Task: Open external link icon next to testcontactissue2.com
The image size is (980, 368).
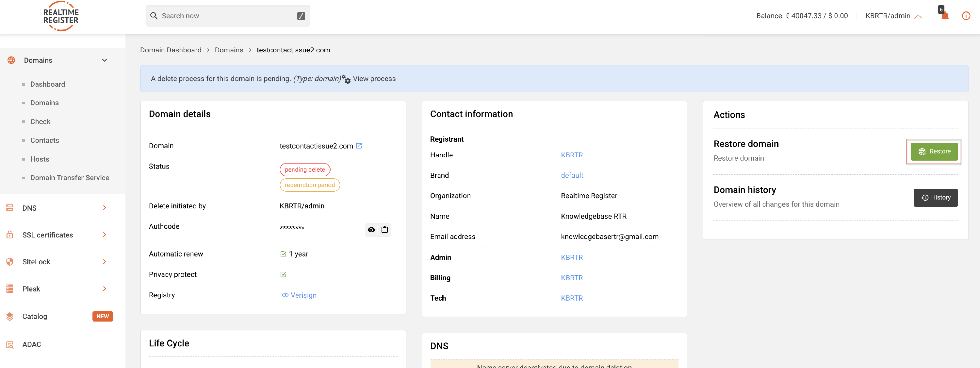Action: 359,146
